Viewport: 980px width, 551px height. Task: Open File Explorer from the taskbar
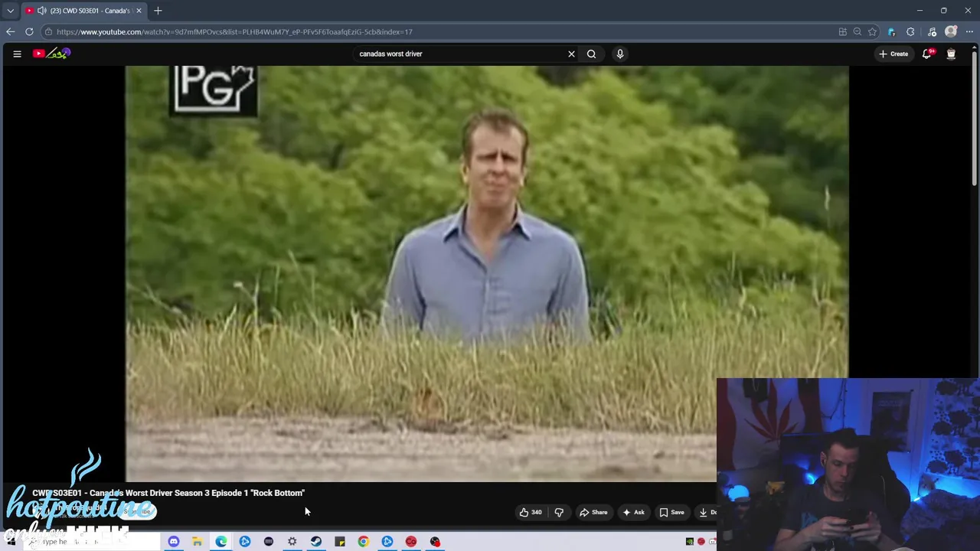click(x=197, y=542)
